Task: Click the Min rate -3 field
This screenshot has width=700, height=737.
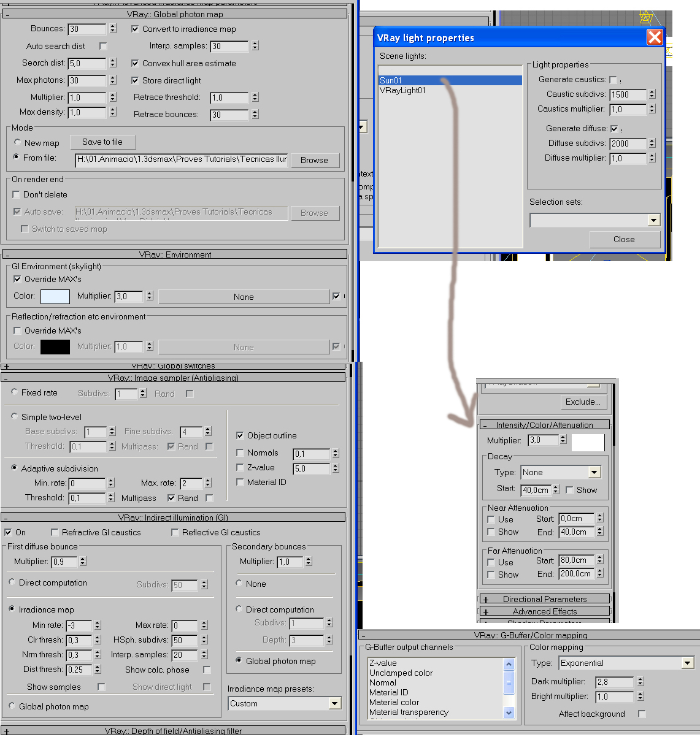Action: [x=79, y=625]
